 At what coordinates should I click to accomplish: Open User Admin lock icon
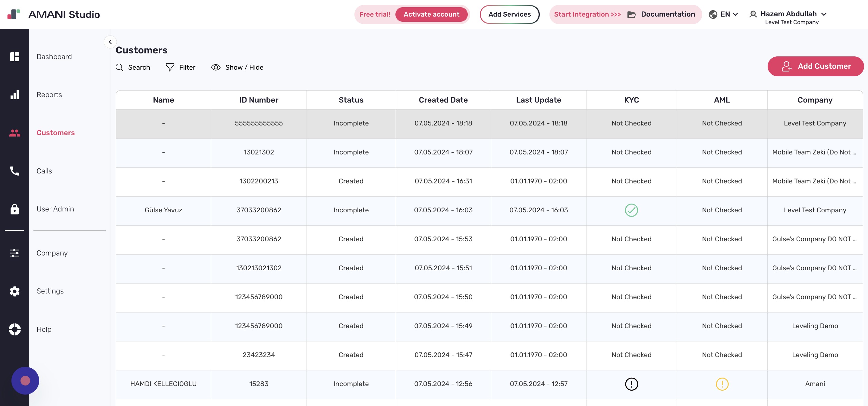14,209
